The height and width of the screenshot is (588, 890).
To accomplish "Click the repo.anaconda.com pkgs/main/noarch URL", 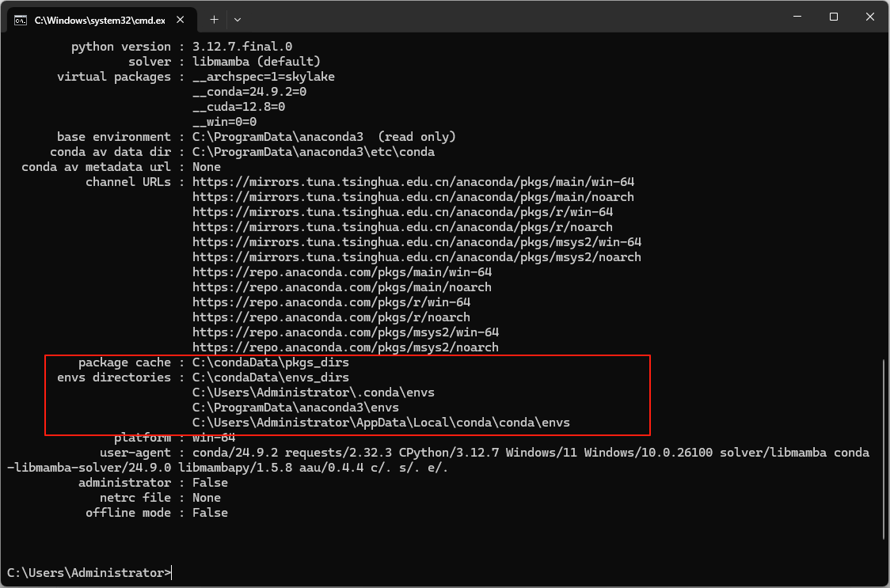I will coord(342,287).
